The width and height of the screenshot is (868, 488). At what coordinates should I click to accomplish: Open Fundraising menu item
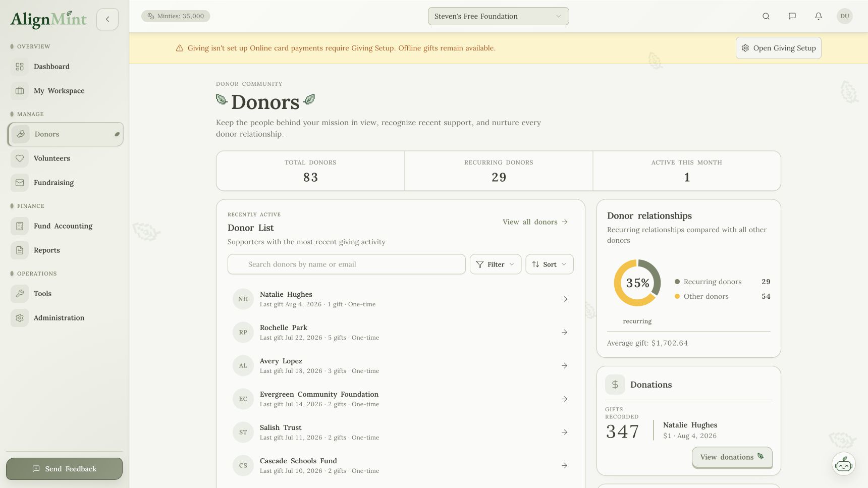pyautogui.click(x=66, y=183)
